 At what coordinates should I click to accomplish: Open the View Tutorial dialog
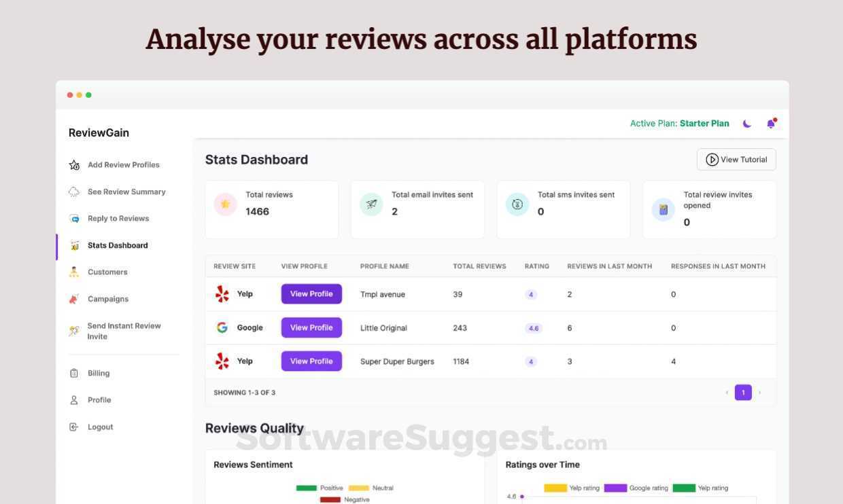point(736,159)
